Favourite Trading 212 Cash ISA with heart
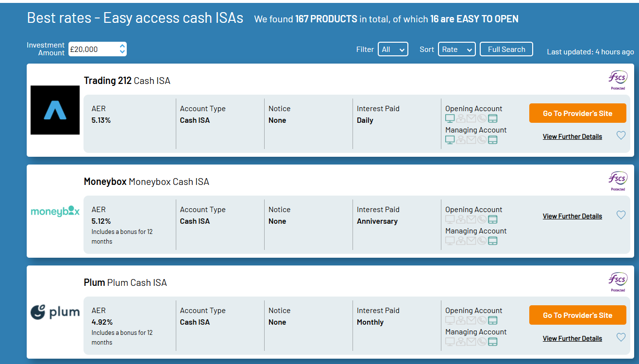Image resolution: width=639 pixels, height=364 pixels. click(621, 135)
